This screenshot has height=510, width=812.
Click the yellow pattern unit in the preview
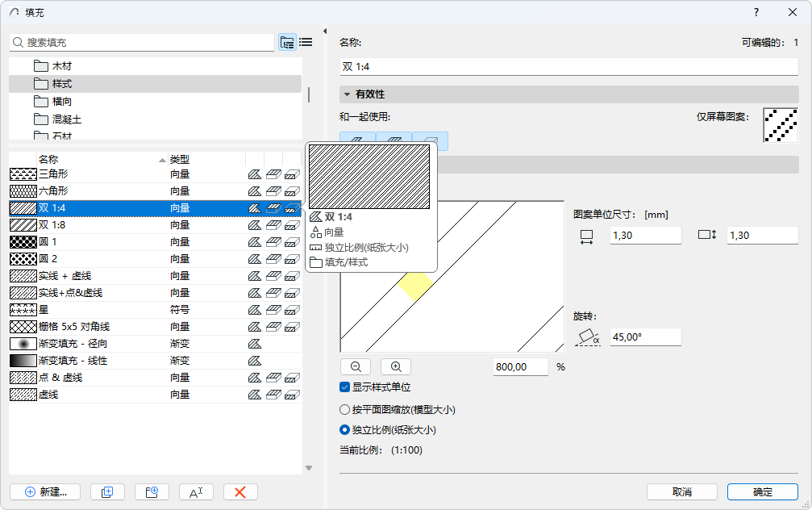[x=415, y=285]
